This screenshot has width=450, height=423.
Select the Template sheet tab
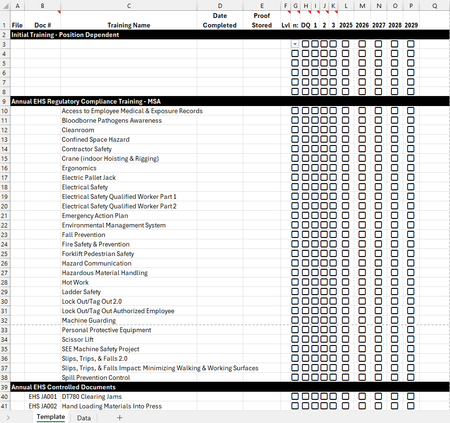tap(51, 417)
